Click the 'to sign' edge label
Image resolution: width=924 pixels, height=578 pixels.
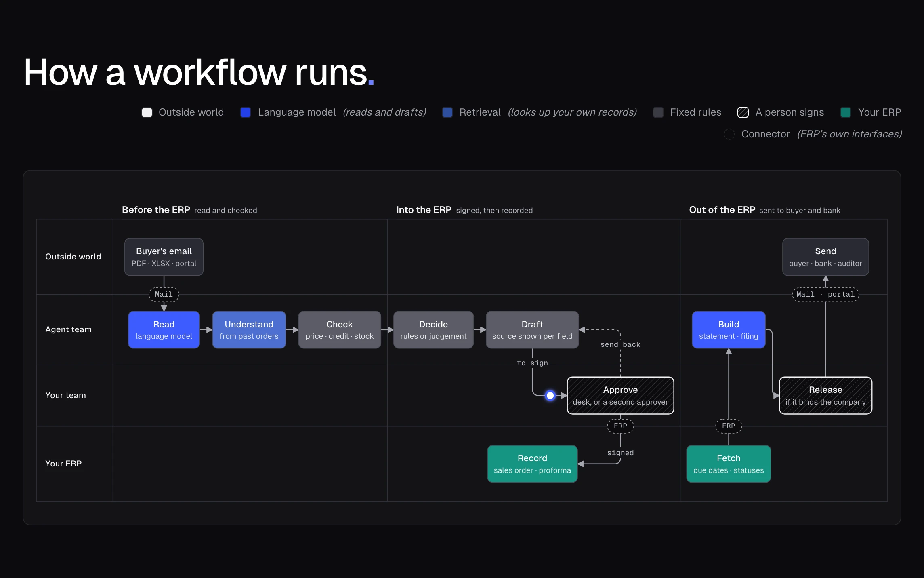pyautogui.click(x=533, y=363)
